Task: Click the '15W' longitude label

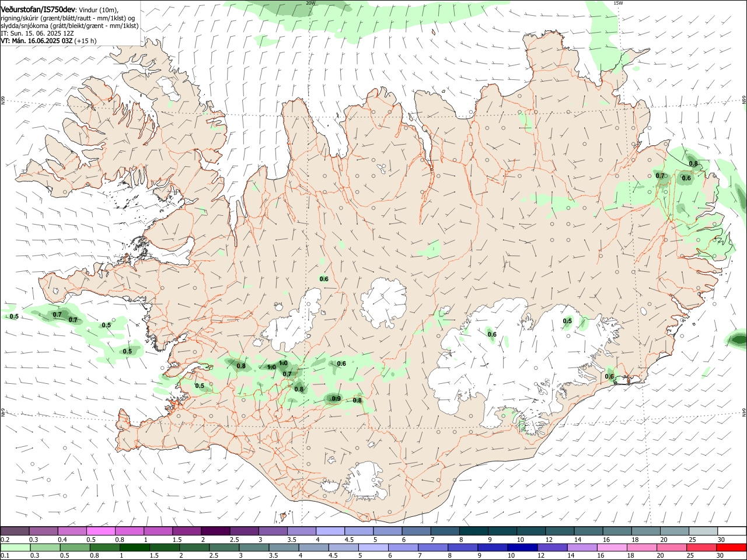Action: [x=618, y=3]
